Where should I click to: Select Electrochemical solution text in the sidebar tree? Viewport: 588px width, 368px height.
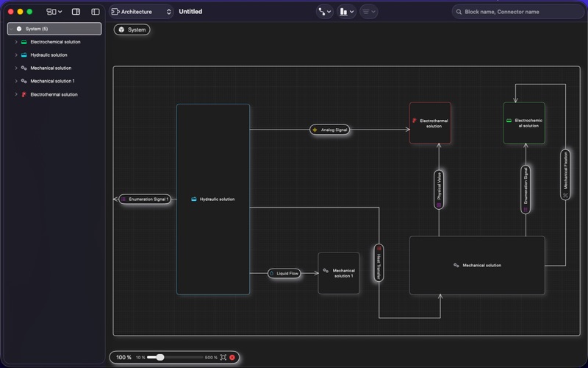(56, 42)
